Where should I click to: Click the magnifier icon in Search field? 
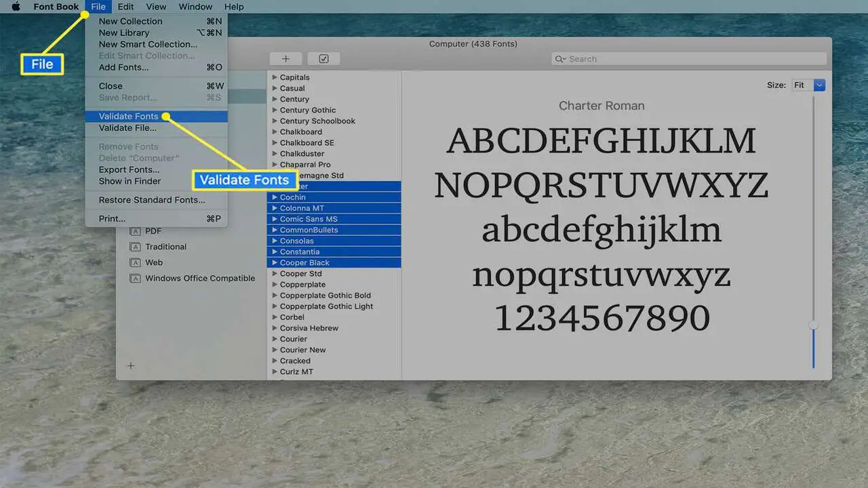pos(560,59)
